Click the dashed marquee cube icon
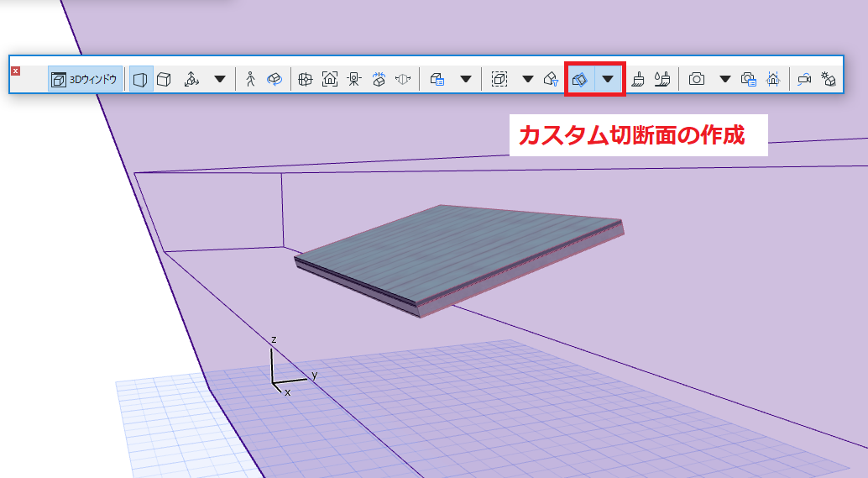 499,79
